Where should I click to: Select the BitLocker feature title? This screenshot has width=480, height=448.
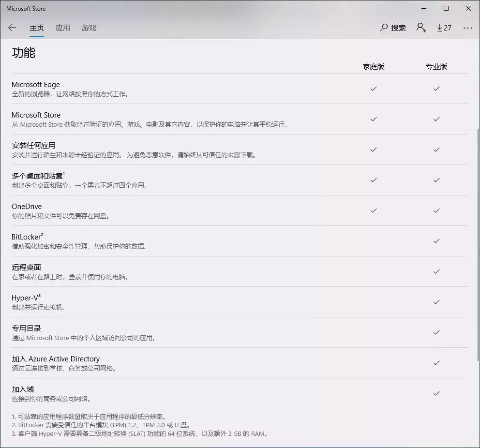pyautogui.click(x=28, y=237)
